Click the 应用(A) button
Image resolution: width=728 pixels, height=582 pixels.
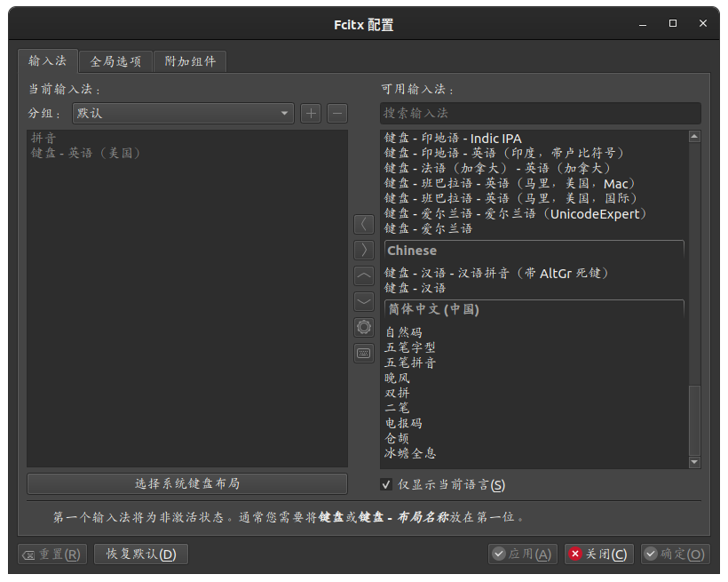pyautogui.click(x=522, y=554)
